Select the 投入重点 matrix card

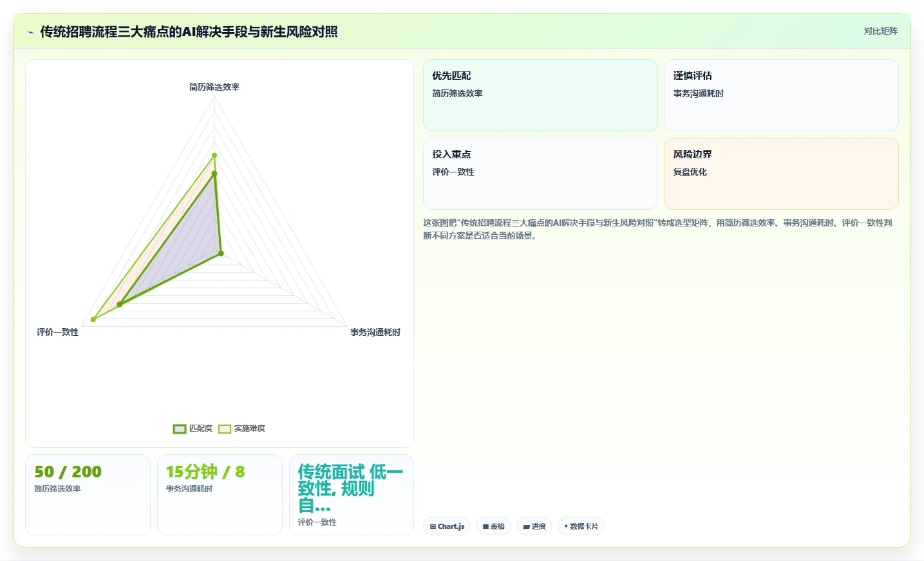click(540, 174)
